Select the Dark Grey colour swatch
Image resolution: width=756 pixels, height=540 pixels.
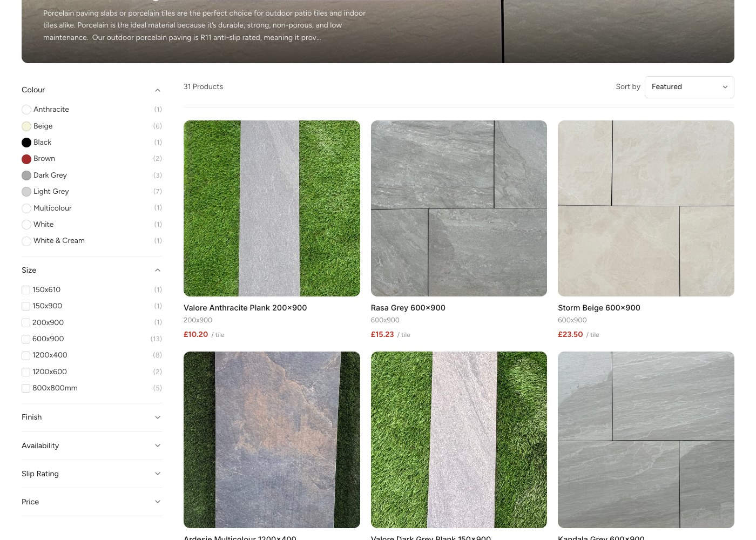coord(26,175)
